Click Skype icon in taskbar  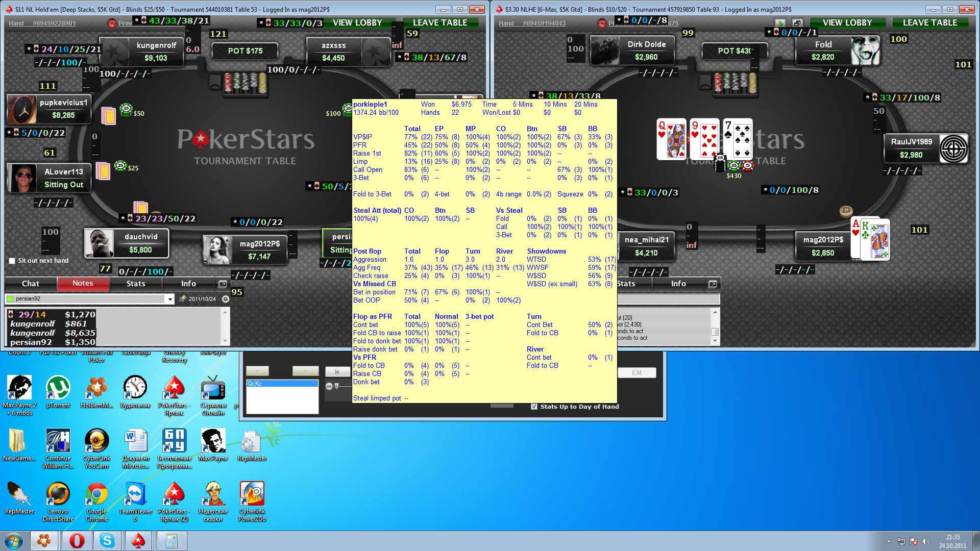tap(107, 541)
